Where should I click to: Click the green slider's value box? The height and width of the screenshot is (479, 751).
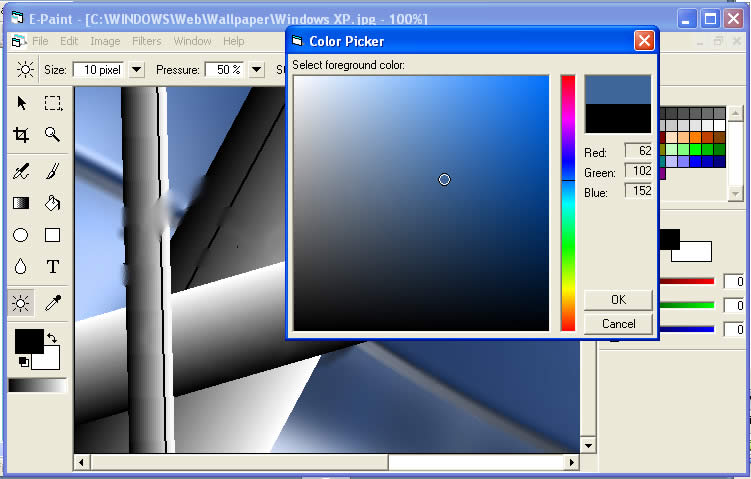[x=734, y=305]
